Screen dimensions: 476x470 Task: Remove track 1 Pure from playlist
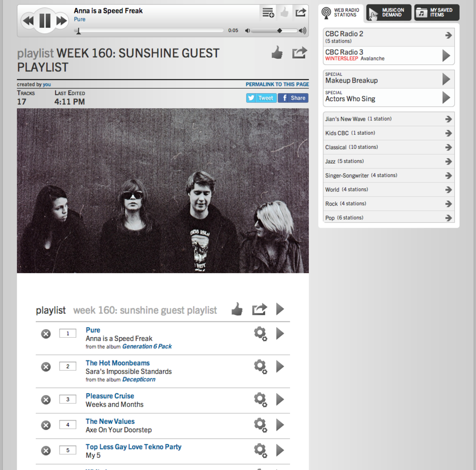[x=46, y=334]
